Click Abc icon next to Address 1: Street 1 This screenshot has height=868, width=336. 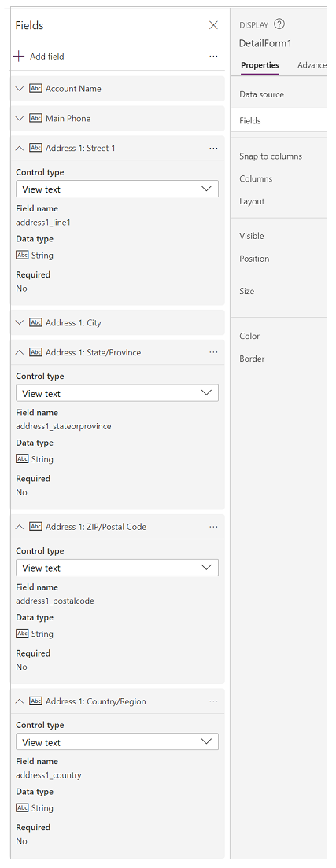click(x=36, y=148)
